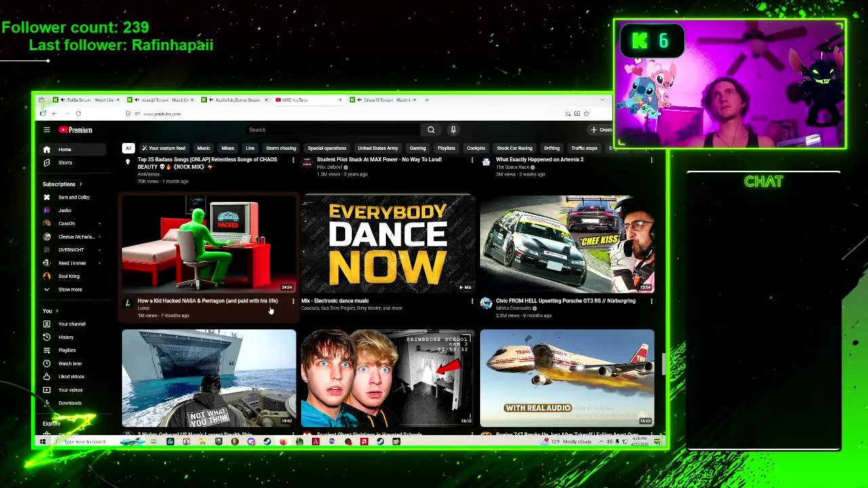Expand the You section chevron
This screenshot has width=868, height=488.
[56, 311]
